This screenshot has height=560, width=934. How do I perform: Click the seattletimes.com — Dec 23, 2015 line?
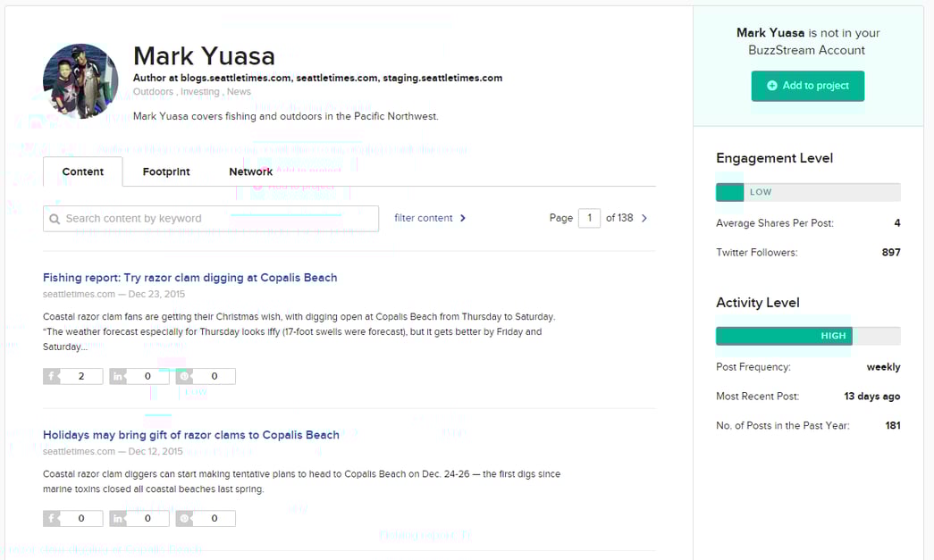pos(114,294)
